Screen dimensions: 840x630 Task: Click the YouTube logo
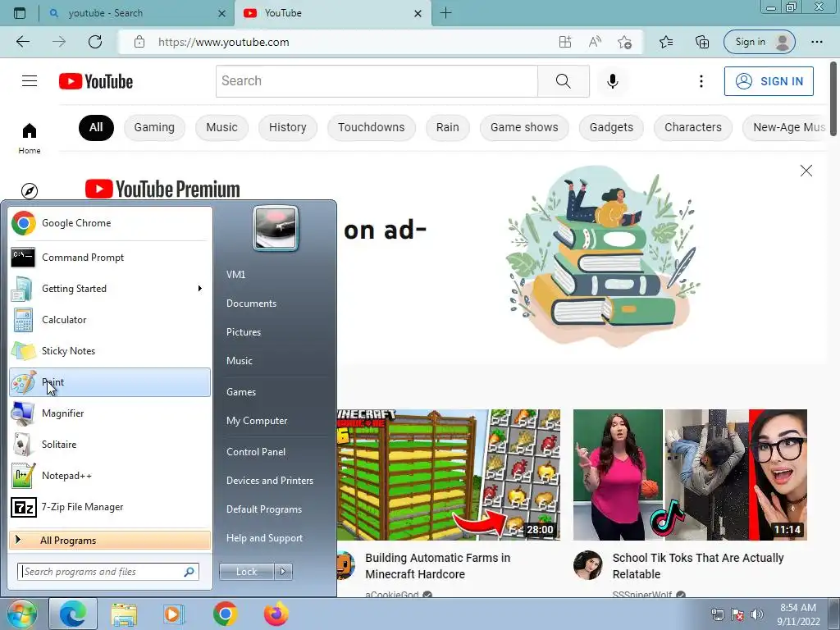pyautogui.click(x=96, y=81)
